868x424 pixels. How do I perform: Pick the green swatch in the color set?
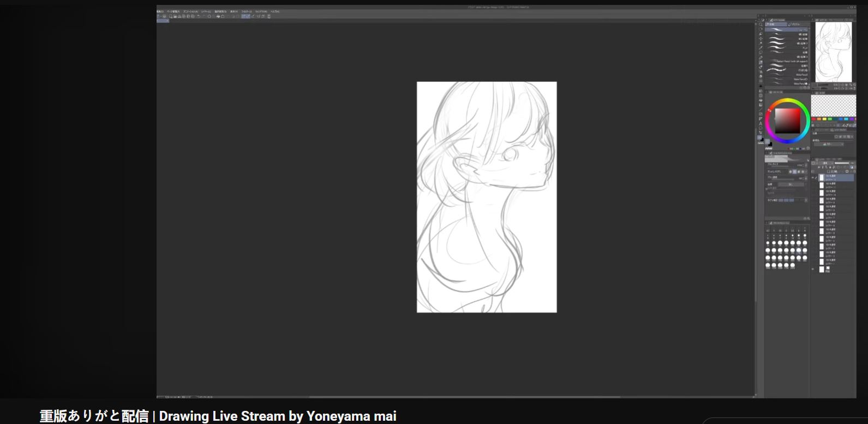(x=830, y=119)
